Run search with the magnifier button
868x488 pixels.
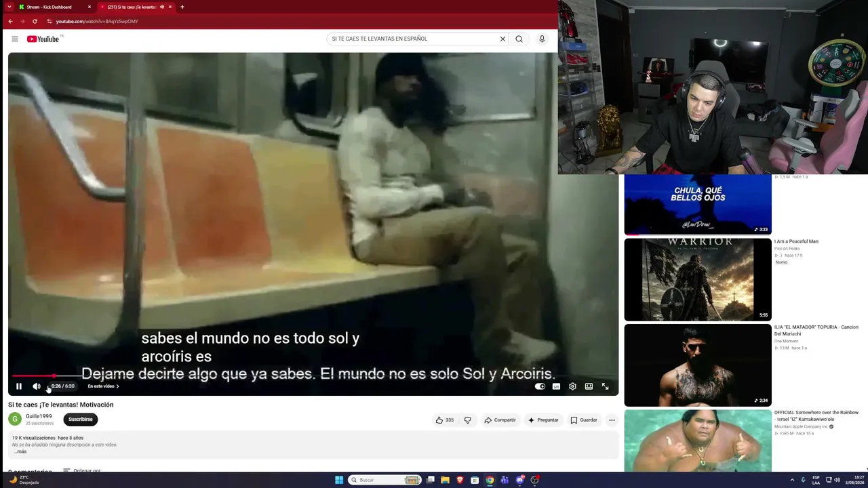519,39
